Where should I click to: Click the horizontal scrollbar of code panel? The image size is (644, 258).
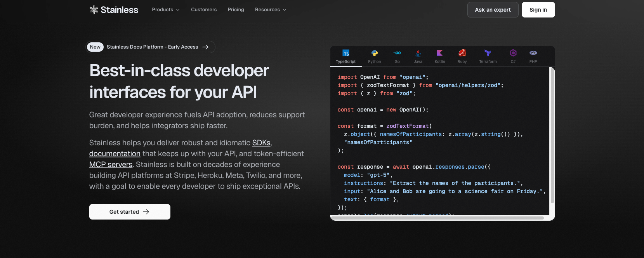(x=437, y=218)
